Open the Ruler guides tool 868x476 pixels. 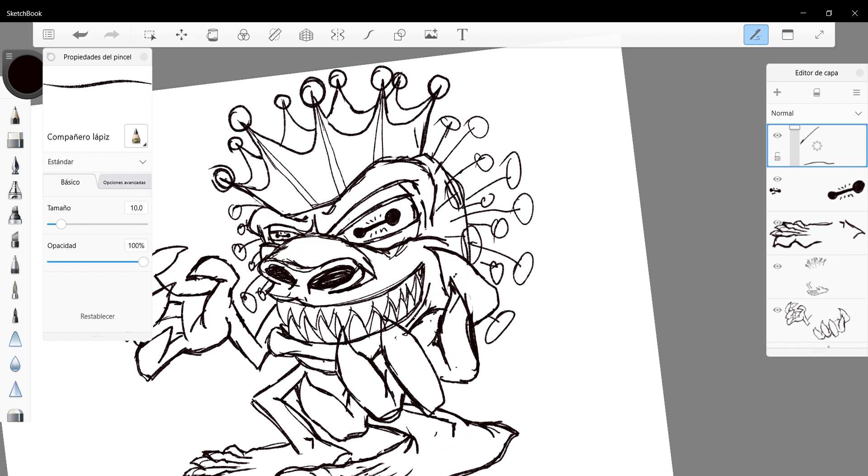coord(275,35)
